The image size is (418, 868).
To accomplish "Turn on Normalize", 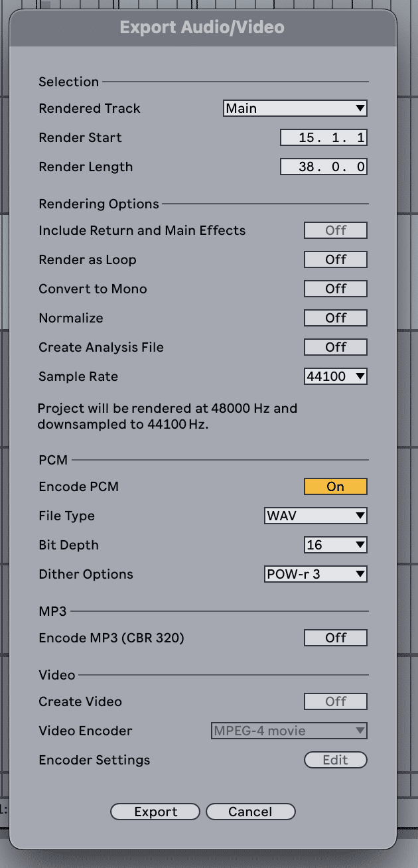I will 335,318.
